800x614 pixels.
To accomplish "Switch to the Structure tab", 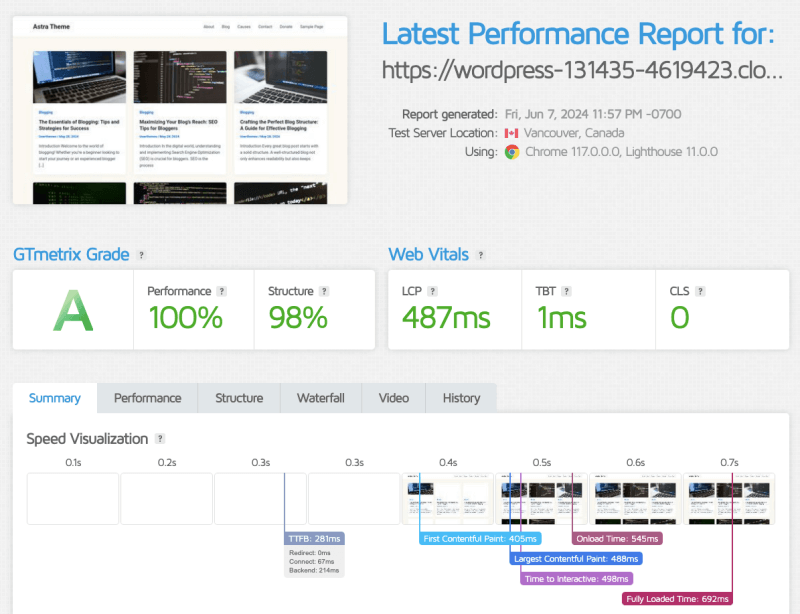I will 239,398.
